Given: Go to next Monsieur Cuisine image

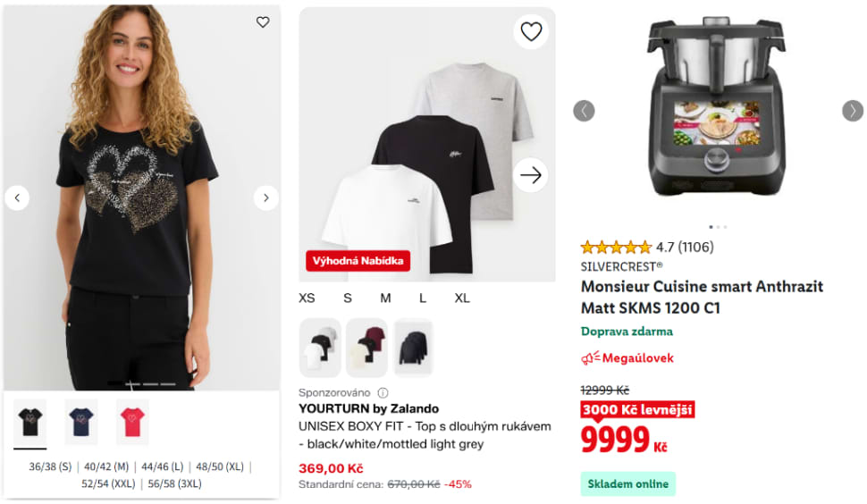Looking at the screenshot, I should click(853, 111).
